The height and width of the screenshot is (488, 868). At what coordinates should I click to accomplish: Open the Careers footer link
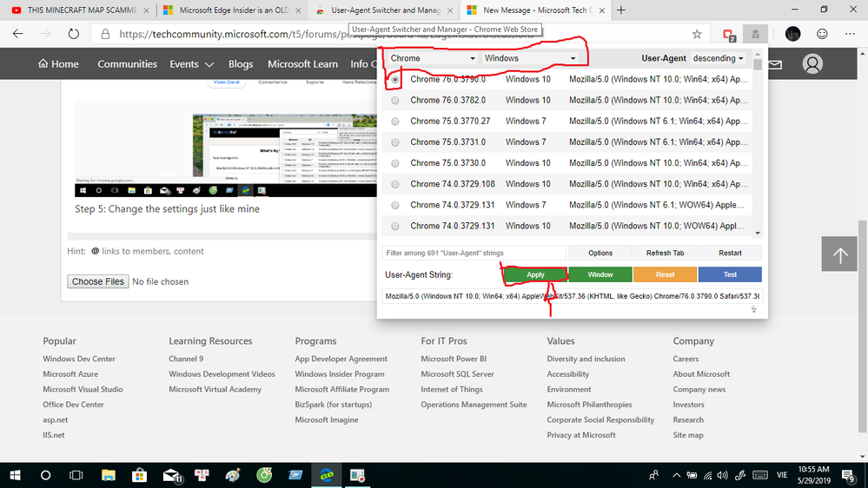[686, 359]
